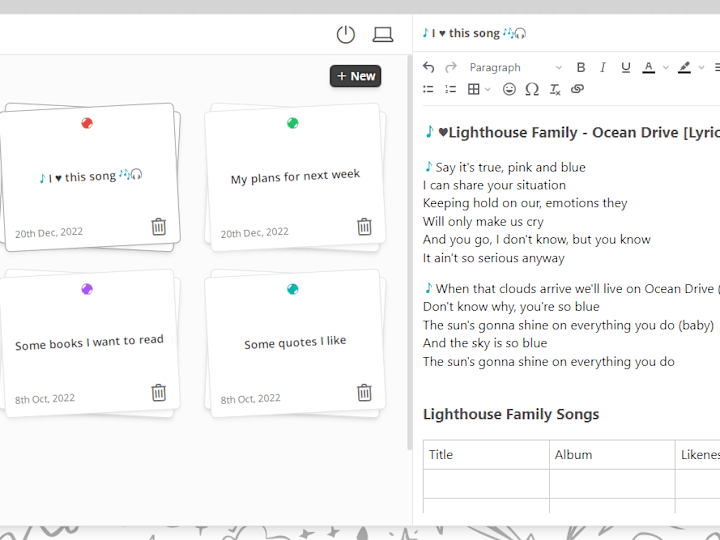
Task: Click the '20th Dec, 2022' date on plans note
Action: pos(254,233)
